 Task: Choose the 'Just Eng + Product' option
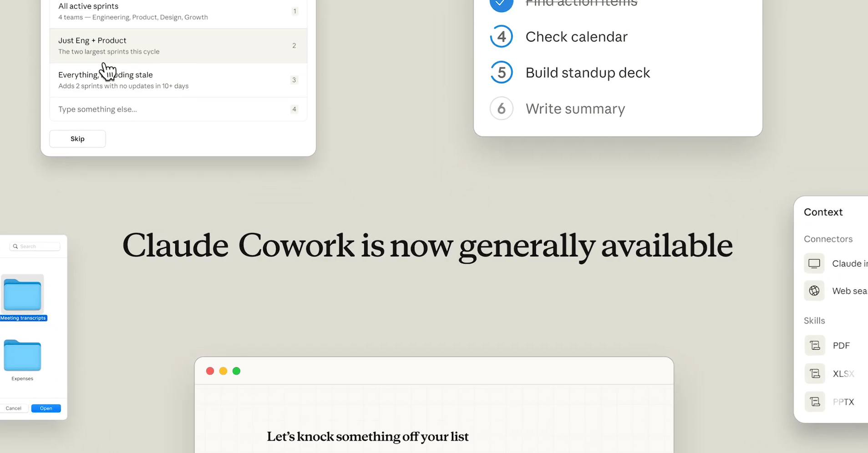(178, 45)
